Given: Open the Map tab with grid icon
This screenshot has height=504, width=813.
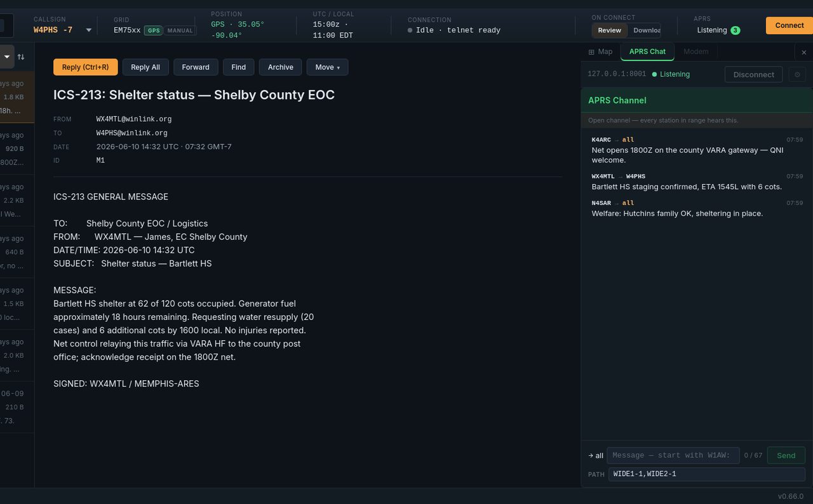Looking at the screenshot, I should [x=600, y=51].
